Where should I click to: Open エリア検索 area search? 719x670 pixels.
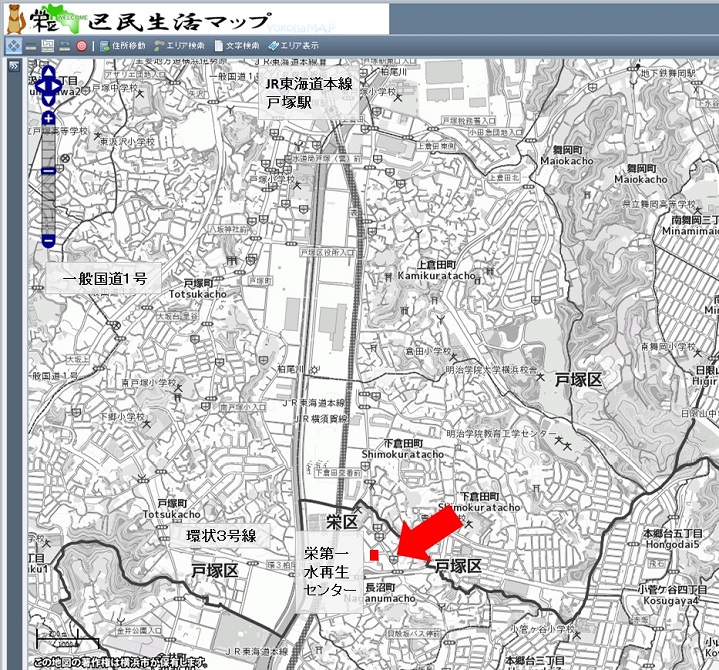[x=179, y=46]
